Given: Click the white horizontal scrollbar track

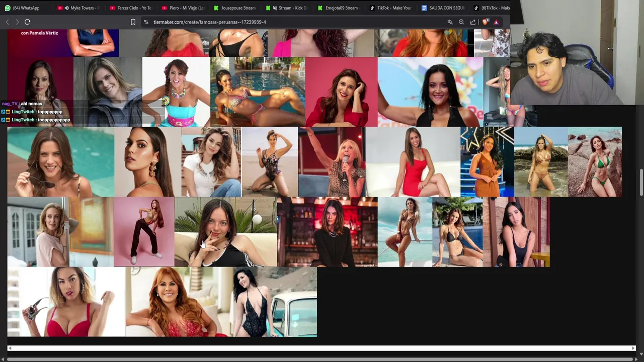Looking at the screenshot, I should pyautogui.click(x=321, y=348).
